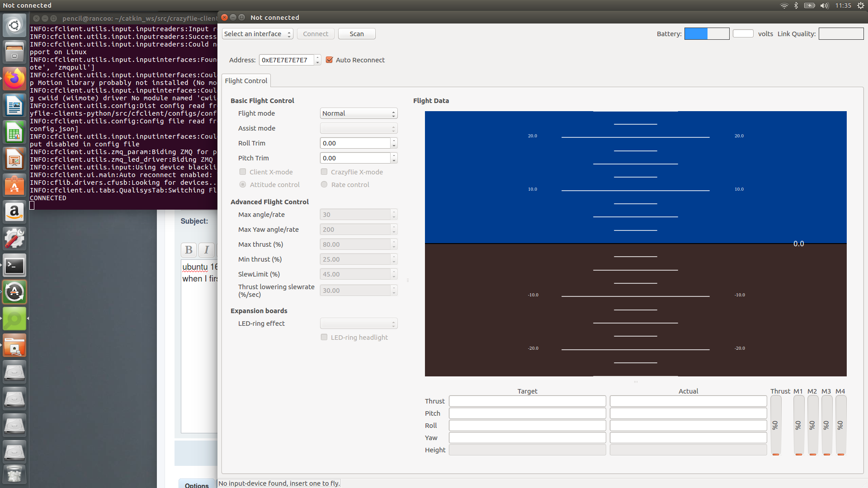Uncheck the Auto Reconnect checkbox

[329, 60]
